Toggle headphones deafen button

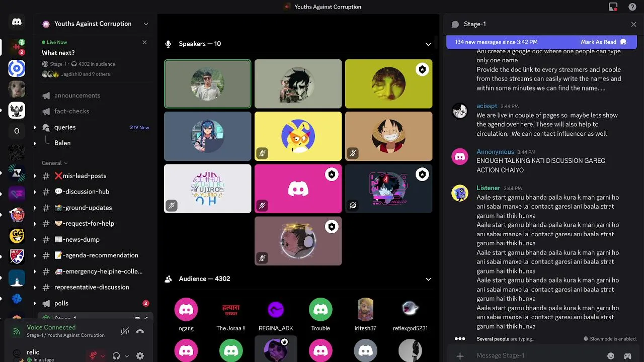116,355
